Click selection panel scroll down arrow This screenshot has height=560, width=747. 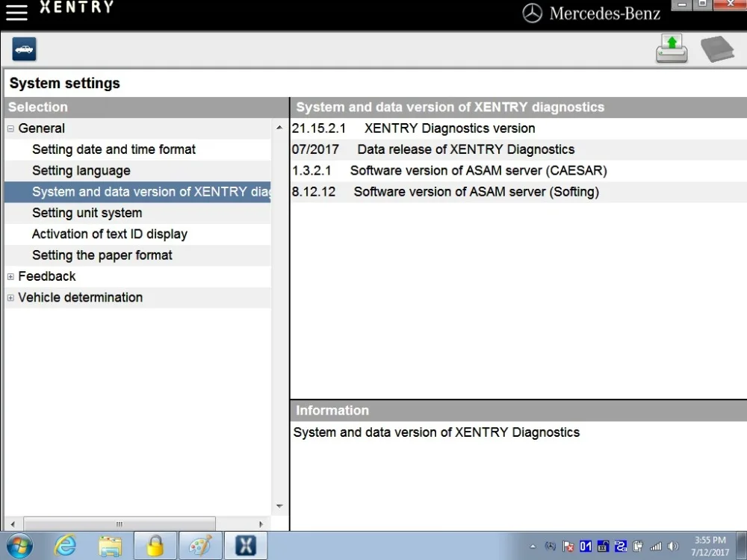279,506
